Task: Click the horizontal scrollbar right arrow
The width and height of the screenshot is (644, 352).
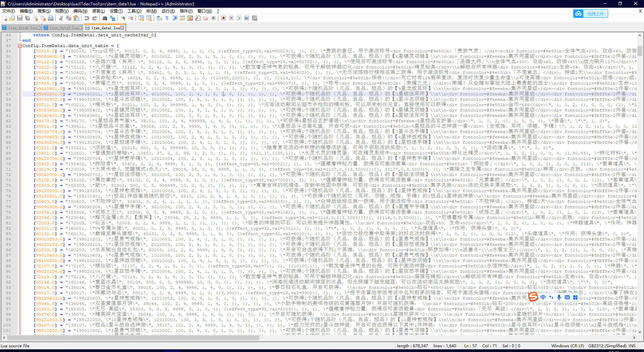Action: click(x=634, y=338)
